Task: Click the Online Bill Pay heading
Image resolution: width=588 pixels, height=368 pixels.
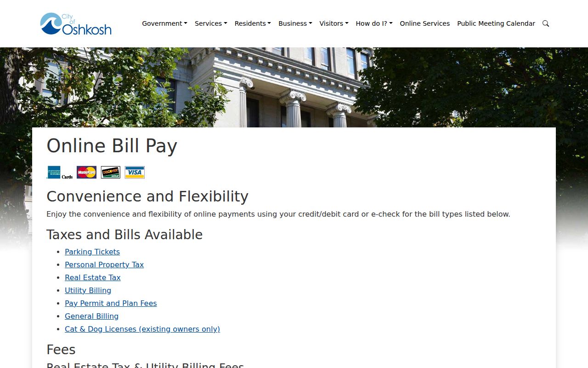Action: tap(112, 146)
